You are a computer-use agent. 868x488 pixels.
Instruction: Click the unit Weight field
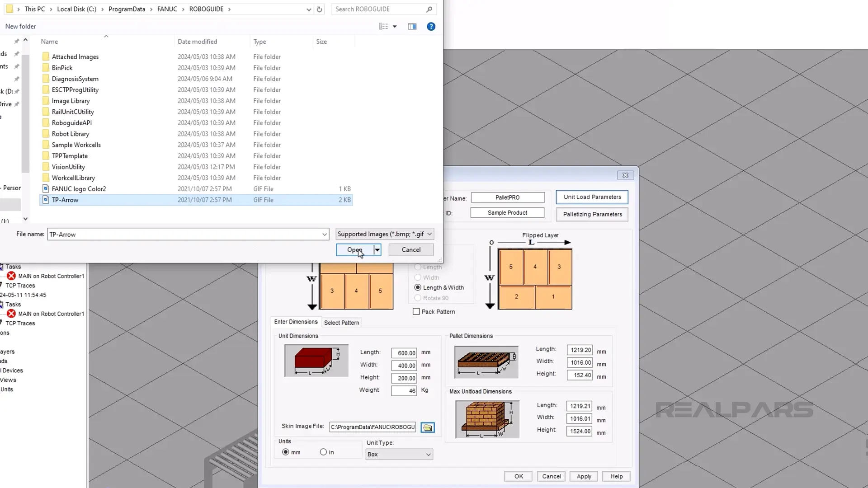pos(404,390)
